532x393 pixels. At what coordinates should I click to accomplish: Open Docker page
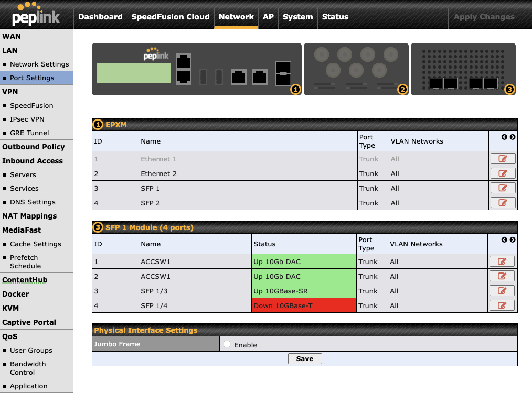click(36, 294)
